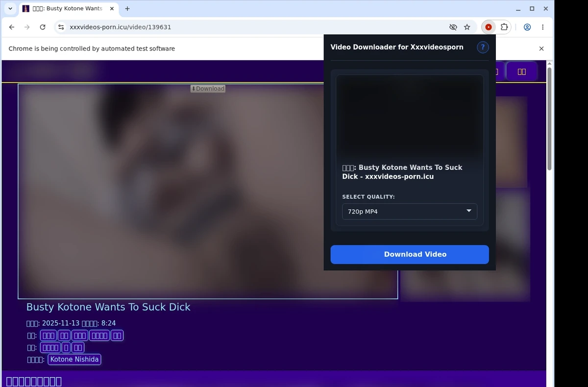Dismiss the automated test software infobar
This screenshot has width=588, height=387.
click(x=541, y=48)
